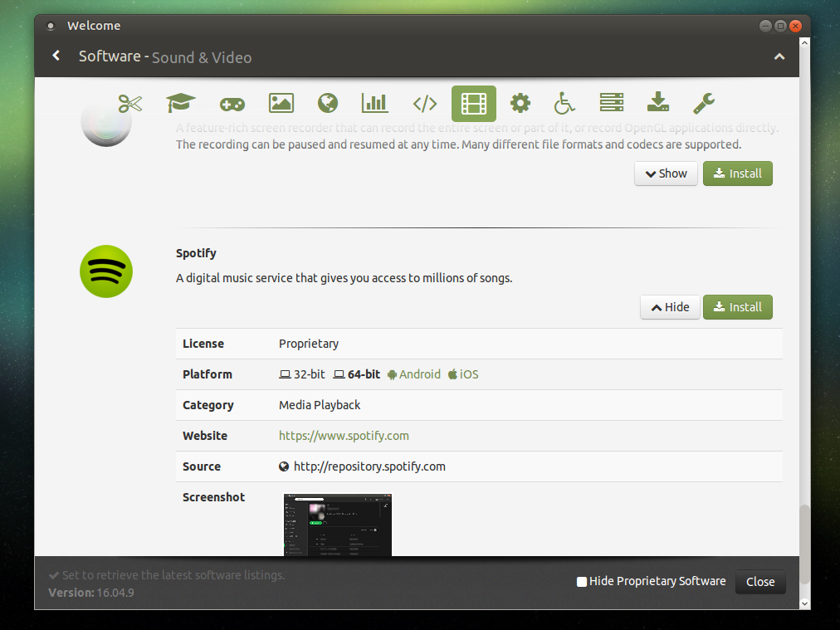Image resolution: width=840 pixels, height=630 pixels.
Task: Install Spotify
Action: 737,307
